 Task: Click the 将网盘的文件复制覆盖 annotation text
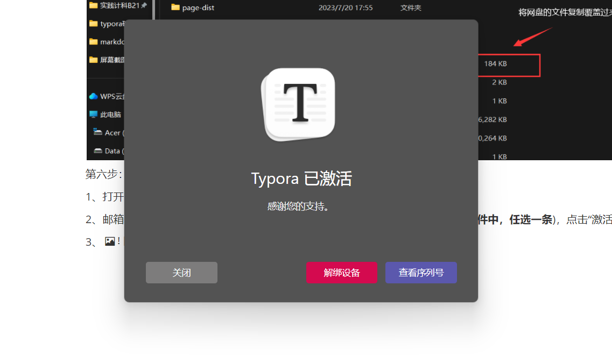point(565,12)
